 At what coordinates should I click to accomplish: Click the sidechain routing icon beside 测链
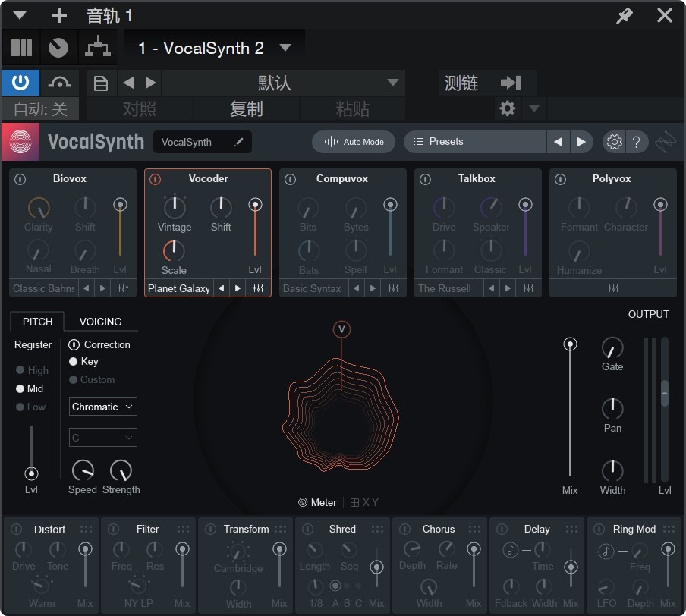pos(511,83)
